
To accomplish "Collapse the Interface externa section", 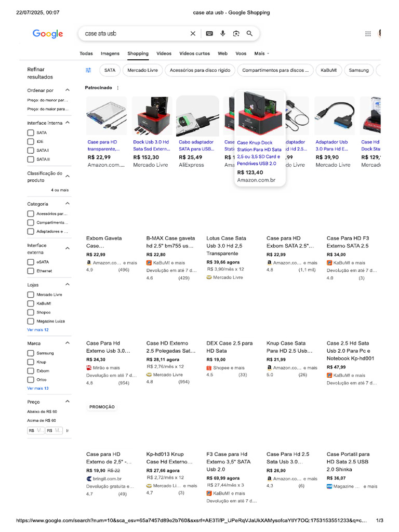I will pyautogui.click(x=68, y=248).
